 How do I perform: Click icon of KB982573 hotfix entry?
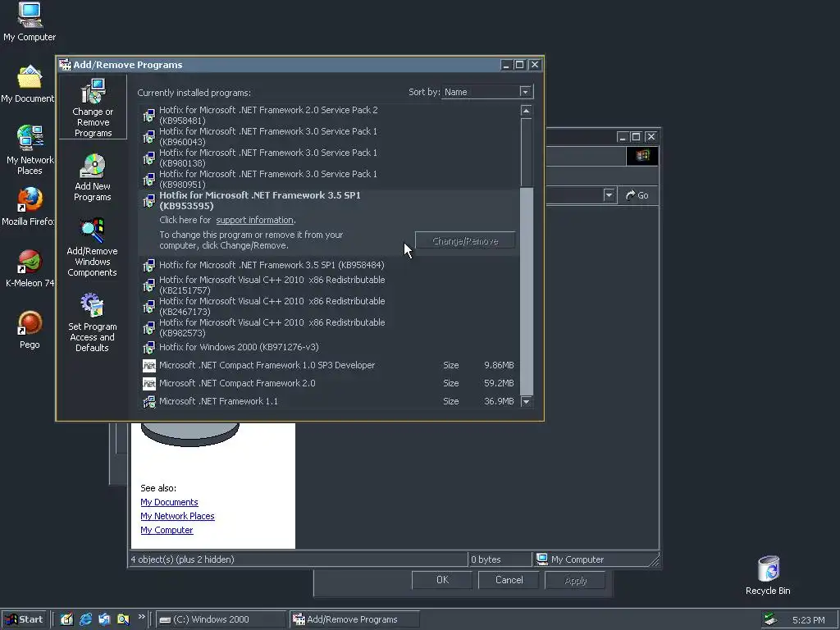pyautogui.click(x=149, y=328)
